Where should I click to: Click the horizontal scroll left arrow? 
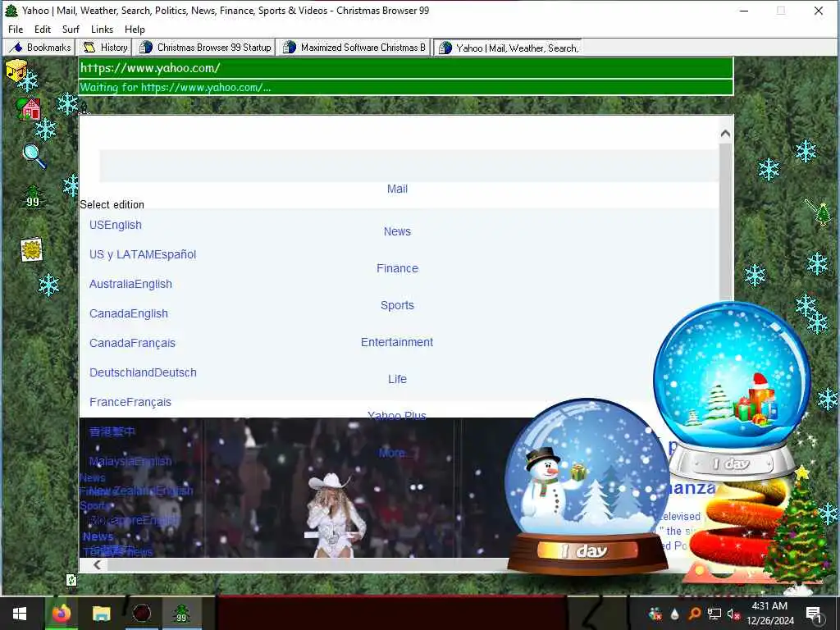pos(97,564)
